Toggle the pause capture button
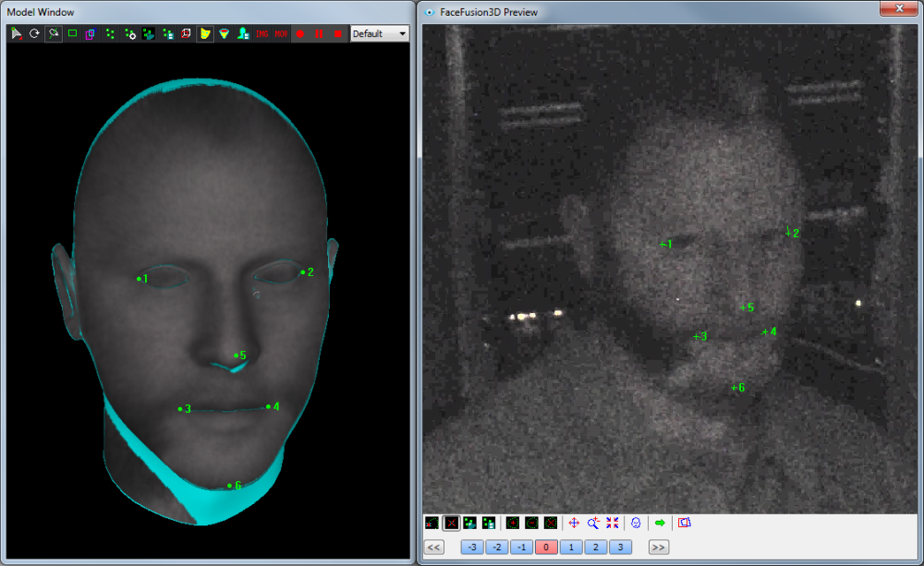This screenshot has width=924, height=566. pos(319,33)
